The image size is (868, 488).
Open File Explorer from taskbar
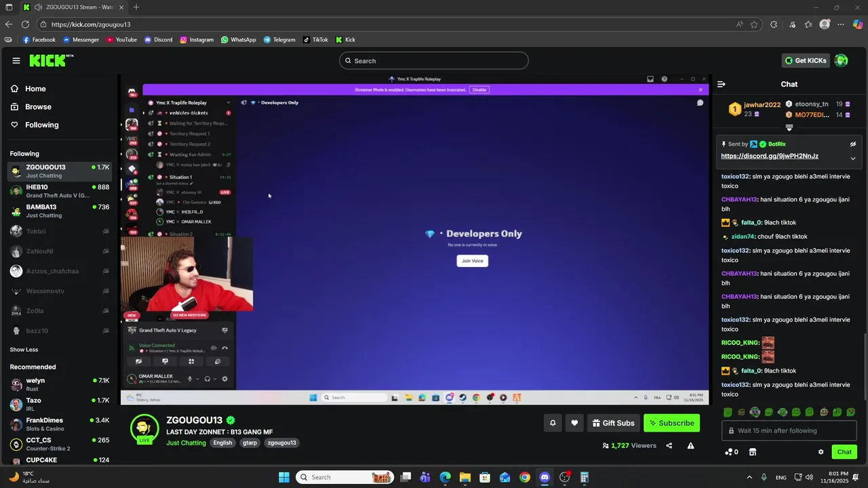click(465, 477)
